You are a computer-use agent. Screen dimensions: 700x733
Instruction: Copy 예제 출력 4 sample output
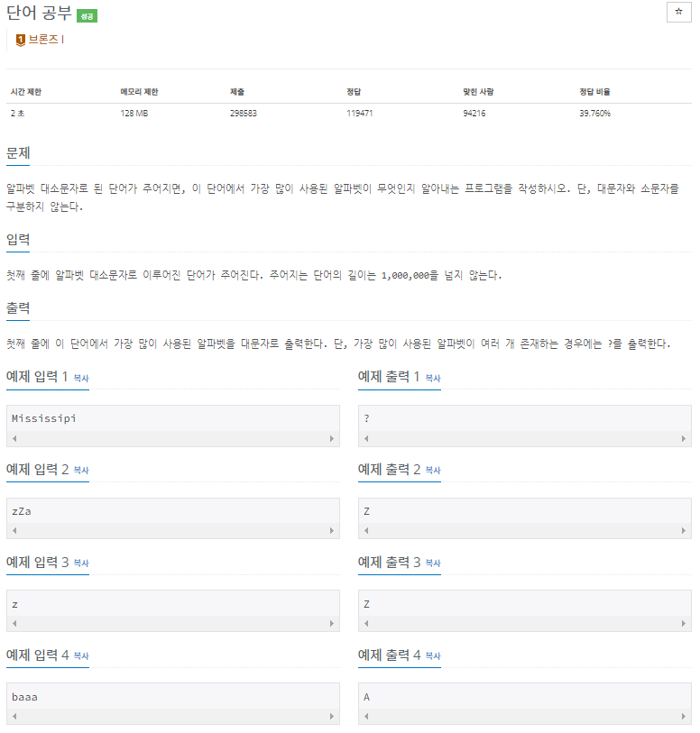431,657
